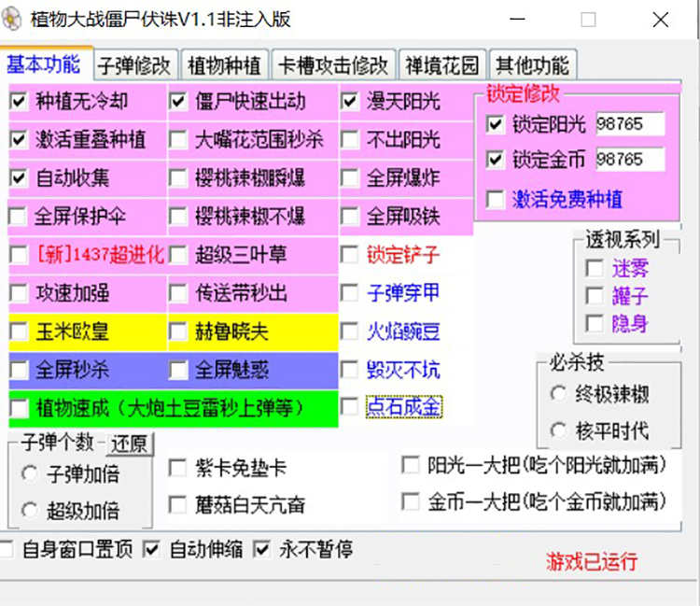Viewport: 700px width, 606px height.
Task: Check 樱桃辣椒不爆 option
Action: 177,216
